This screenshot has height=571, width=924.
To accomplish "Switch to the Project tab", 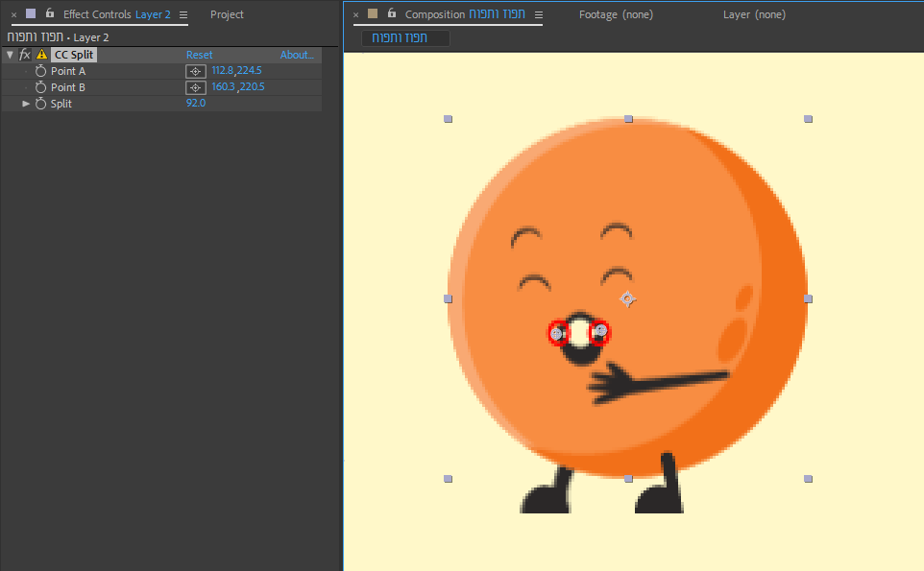I will [x=227, y=14].
